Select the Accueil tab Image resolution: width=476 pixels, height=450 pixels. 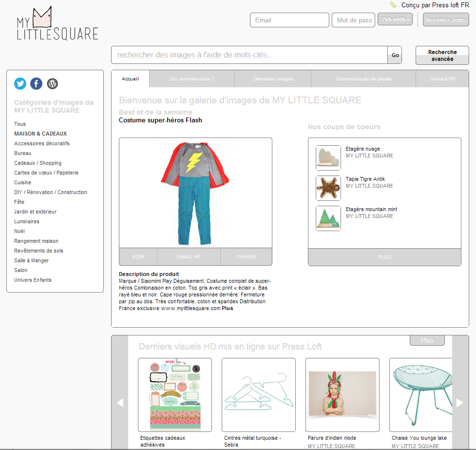point(130,78)
